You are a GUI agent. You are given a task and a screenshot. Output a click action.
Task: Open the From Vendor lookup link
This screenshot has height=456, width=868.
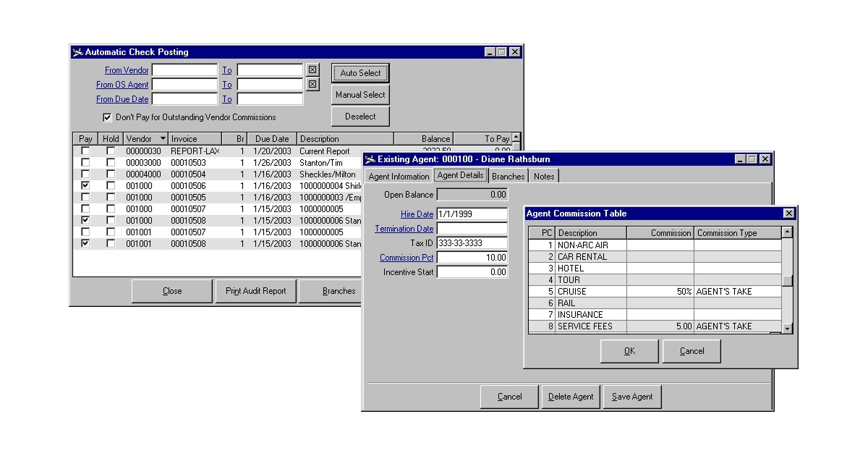127,70
